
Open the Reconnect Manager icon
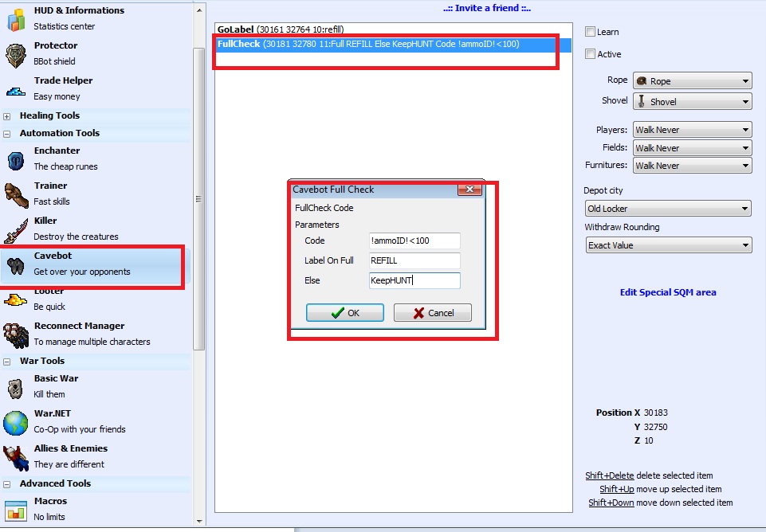(16, 334)
